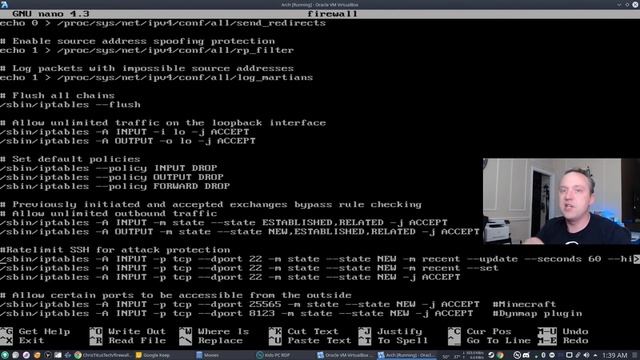Viewport: 640px width, 360px height.
Task: Click the '^T To Spell' shortcut
Action: point(393,340)
